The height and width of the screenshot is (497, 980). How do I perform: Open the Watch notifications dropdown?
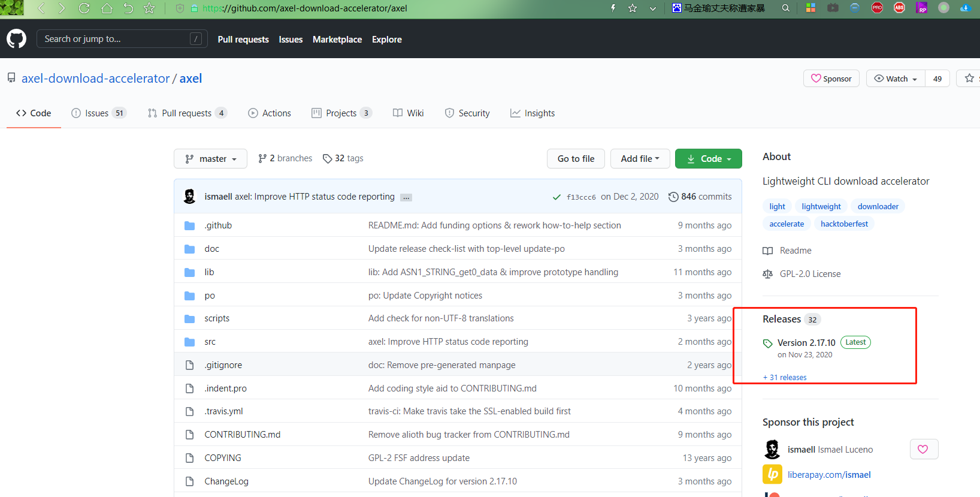coord(896,79)
